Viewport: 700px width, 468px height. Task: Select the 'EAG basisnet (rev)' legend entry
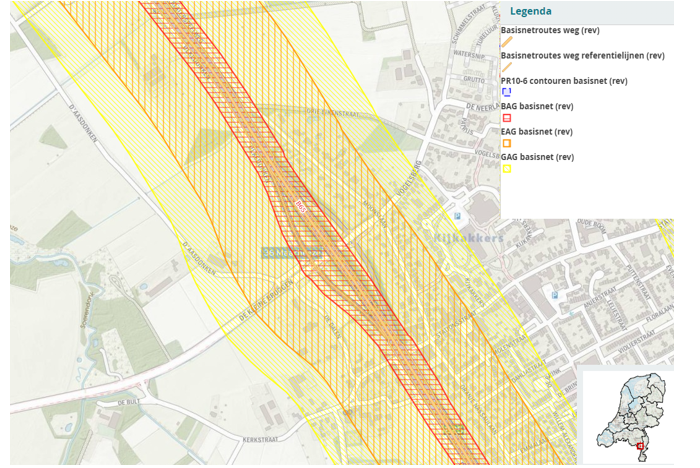click(536, 131)
